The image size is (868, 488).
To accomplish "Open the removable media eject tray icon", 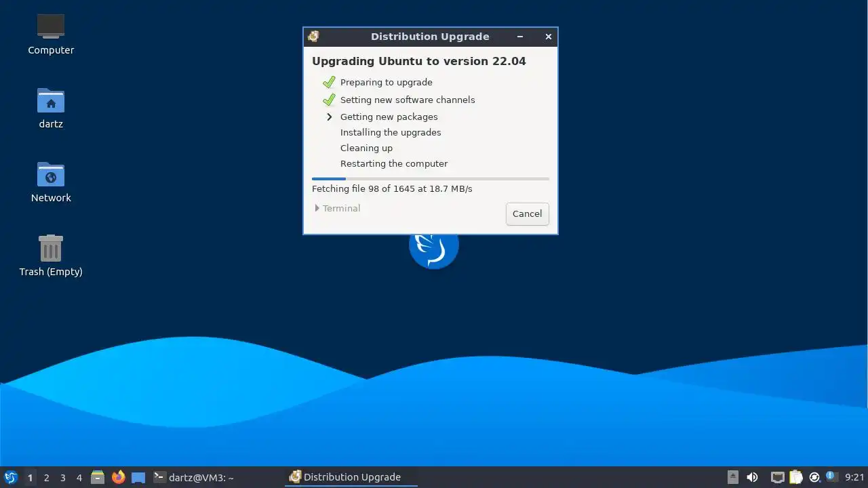I will point(733,477).
